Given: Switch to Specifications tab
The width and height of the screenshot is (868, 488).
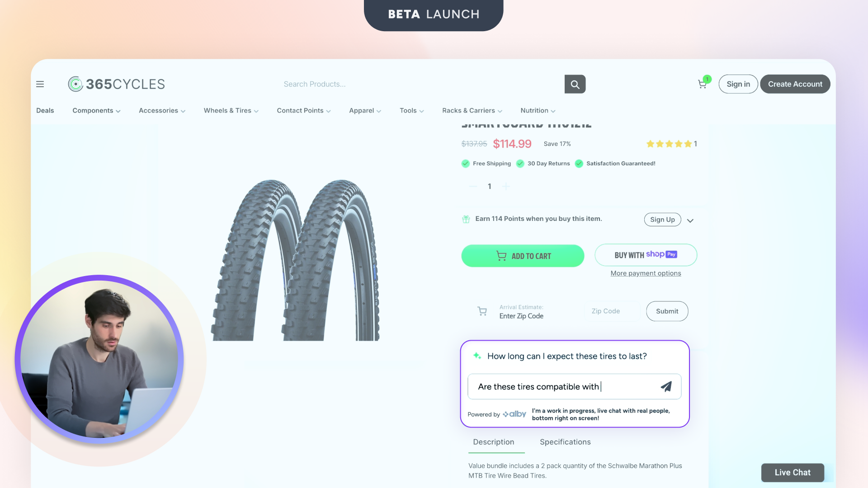Looking at the screenshot, I should coord(565,442).
